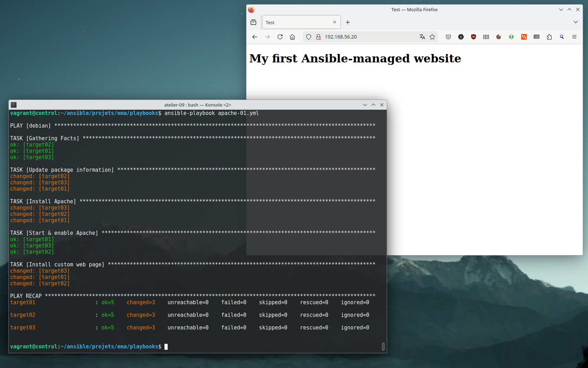Toggle the tracking protection shield
The height and width of the screenshot is (368, 588).
309,37
